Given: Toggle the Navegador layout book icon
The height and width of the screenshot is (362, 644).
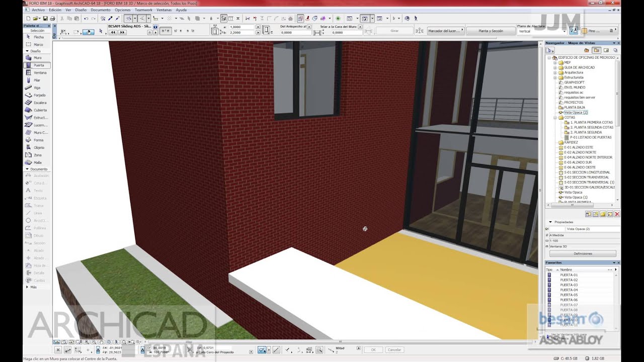Looking at the screenshot, I should click(x=606, y=50).
